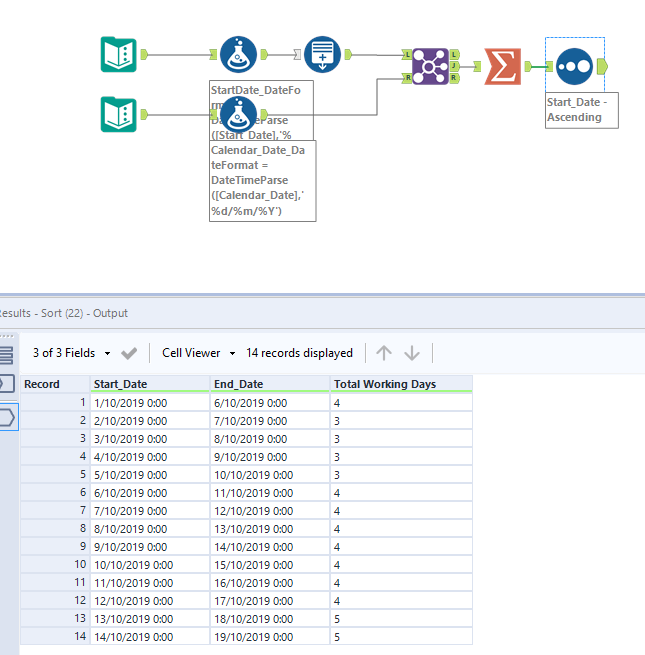Click the 'Start_Date - Ascending' annotation
Viewport: 645px width, 655px height.
pos(580,110)
